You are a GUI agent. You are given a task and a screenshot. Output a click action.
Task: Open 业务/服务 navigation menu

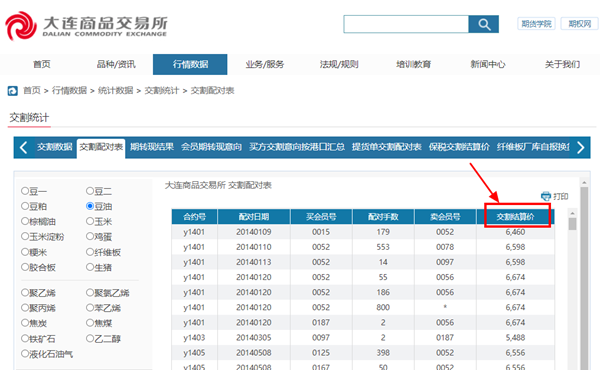point(264,64)
